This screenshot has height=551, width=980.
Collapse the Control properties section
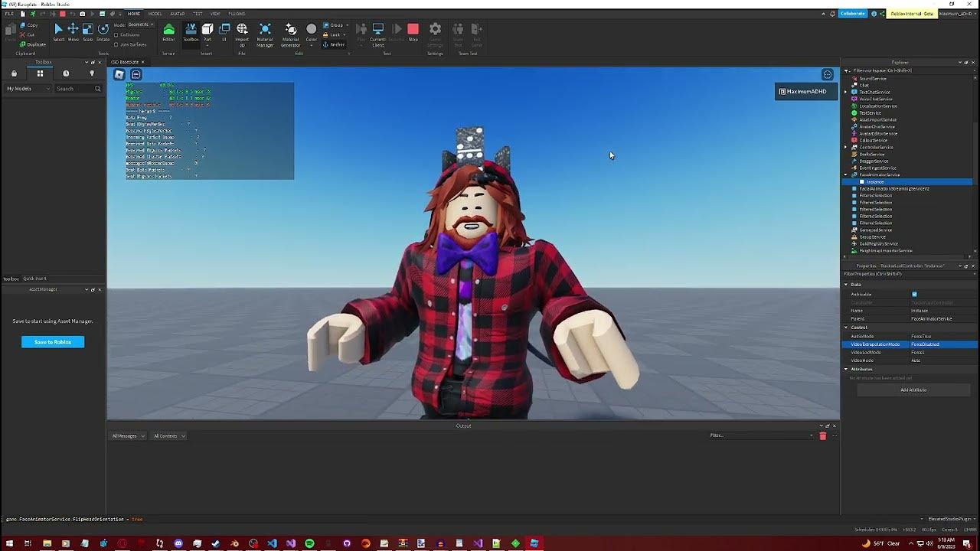[846, 327]
